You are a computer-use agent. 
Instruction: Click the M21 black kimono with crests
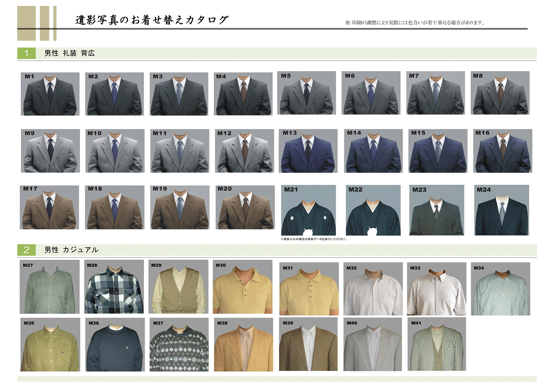tap(308, 210)
